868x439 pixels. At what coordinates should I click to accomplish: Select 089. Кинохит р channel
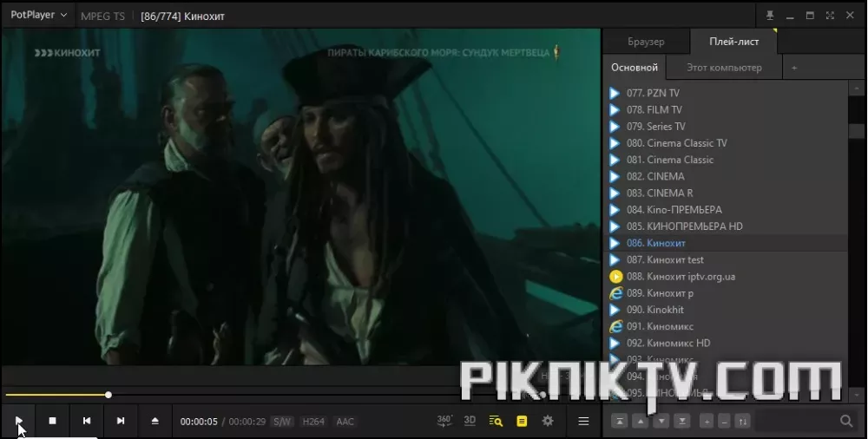tap(725, 293)
